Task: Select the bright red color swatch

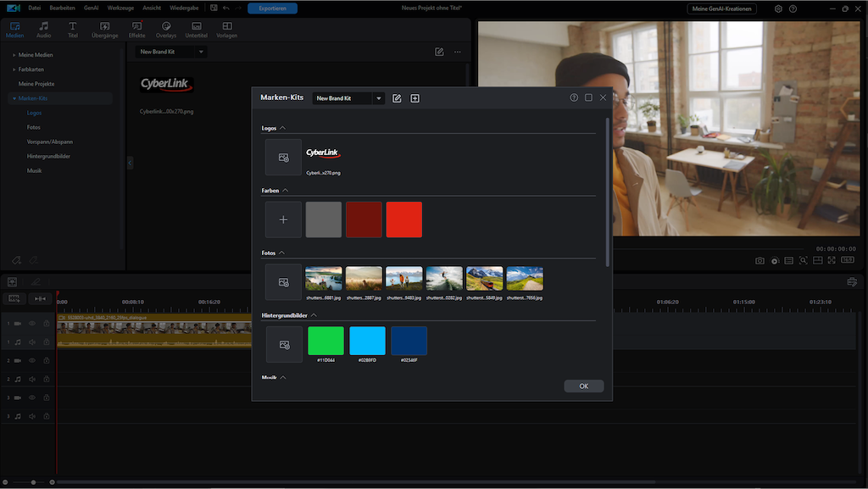Action: 403,219
